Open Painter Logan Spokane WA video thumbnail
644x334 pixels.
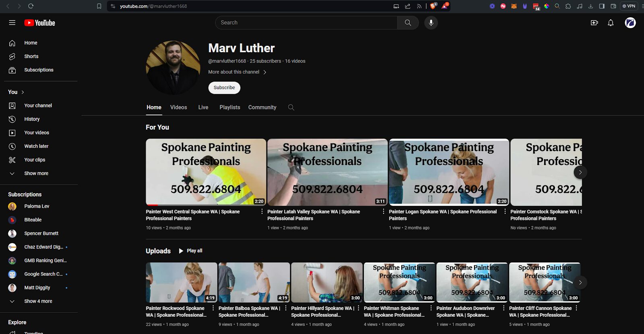point(449,172)
